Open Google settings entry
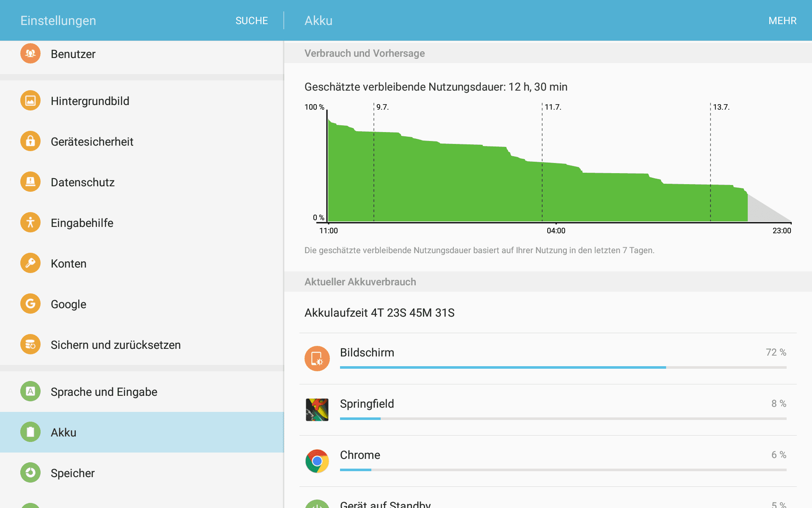 [142, 304]
